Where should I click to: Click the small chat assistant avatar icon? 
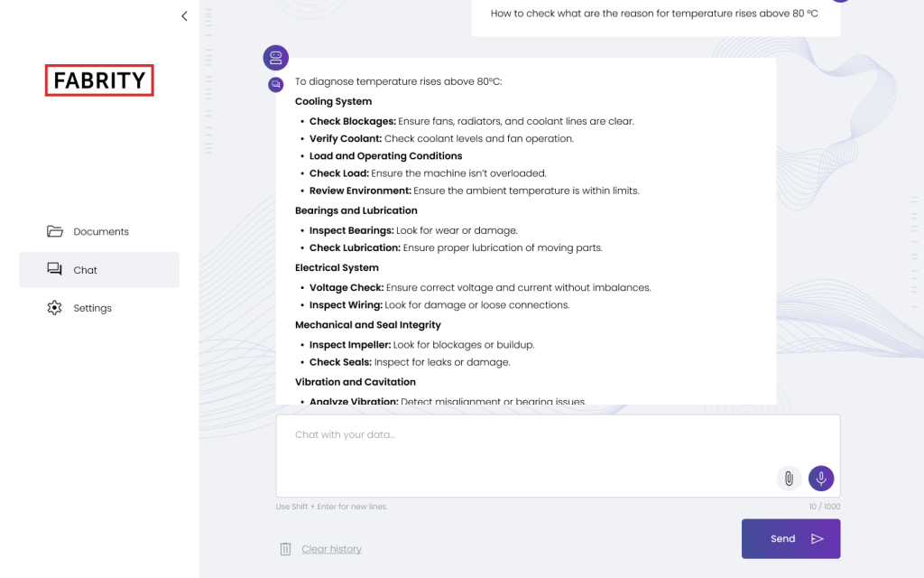(x=275, y=83)
